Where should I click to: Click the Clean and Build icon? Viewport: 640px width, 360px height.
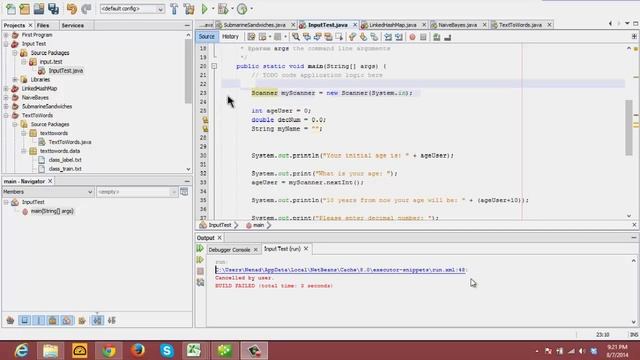click(x=189, y=9)
